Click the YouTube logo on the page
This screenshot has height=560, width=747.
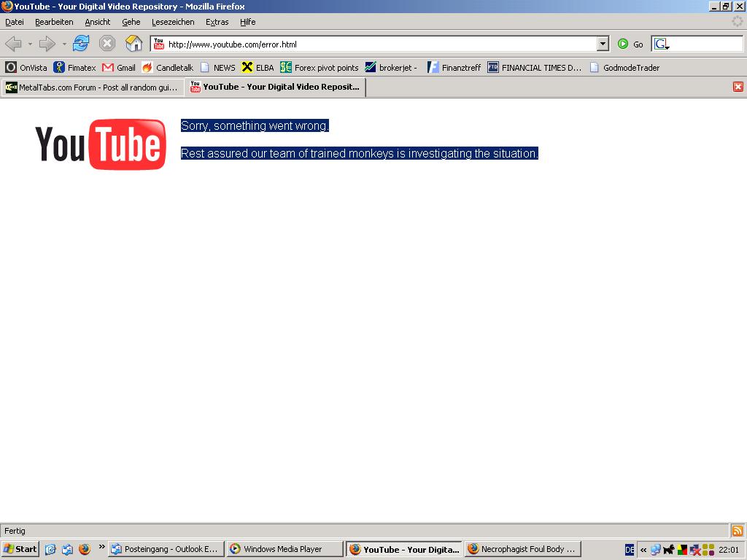click(101, 144)
